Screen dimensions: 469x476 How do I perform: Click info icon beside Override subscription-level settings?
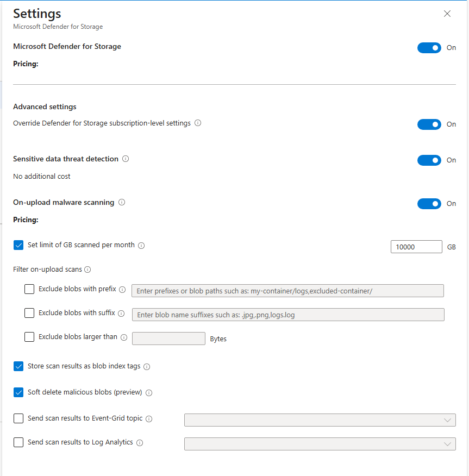click(198, 123)
